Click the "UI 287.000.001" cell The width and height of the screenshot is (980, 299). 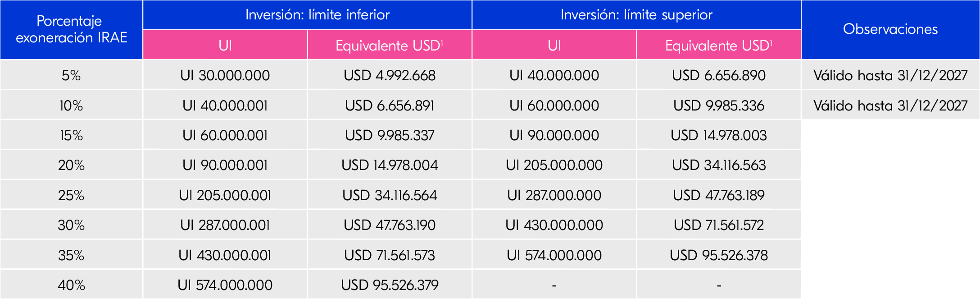[225, 225]
